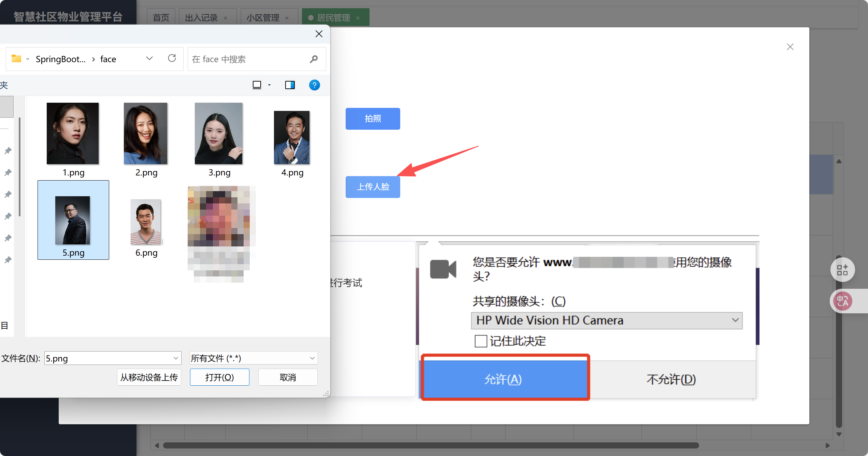Click the refresh icon in address bar

[172, 58]
